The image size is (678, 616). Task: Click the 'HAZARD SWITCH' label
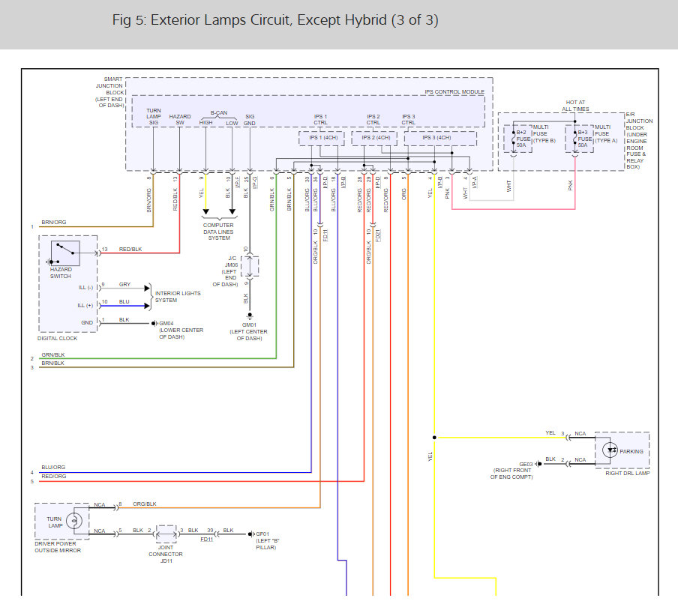[x=61, y=273]
